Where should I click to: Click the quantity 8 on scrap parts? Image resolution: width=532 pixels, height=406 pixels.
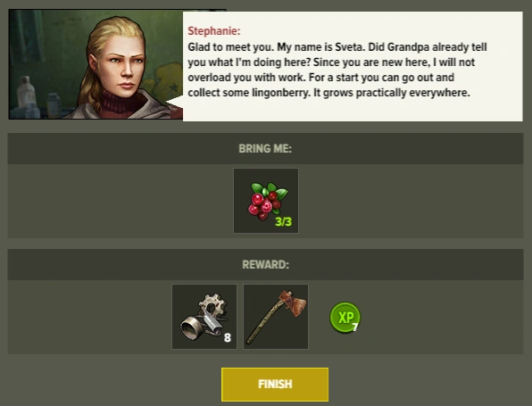pos(228,337)
